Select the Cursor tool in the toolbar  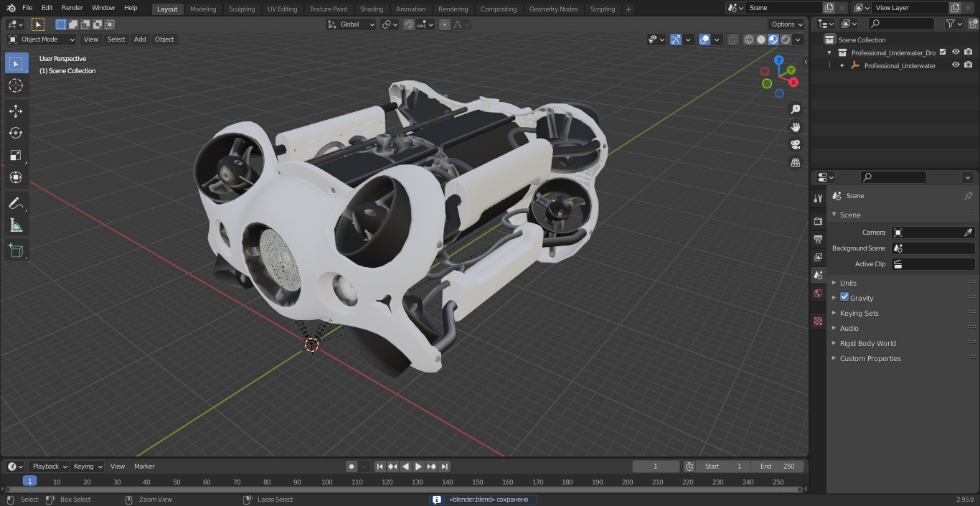(16, 85)
